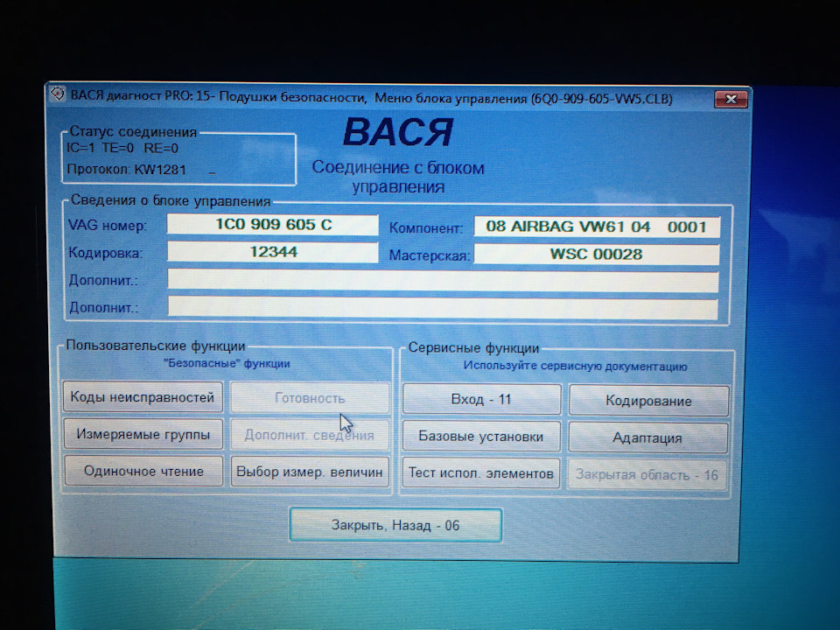
Task: Click the Протокол: KW1281 status text
Action: point(126,170)
